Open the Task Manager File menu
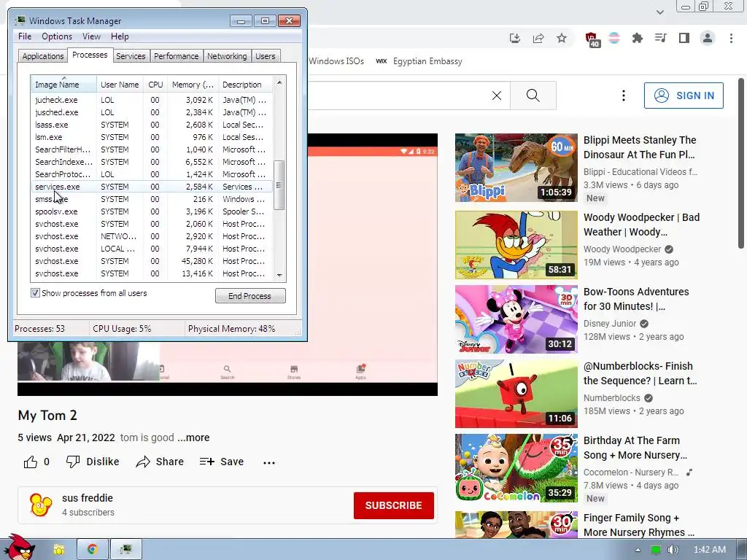Screen dimensions: 747x560 [x=25, y=36]
